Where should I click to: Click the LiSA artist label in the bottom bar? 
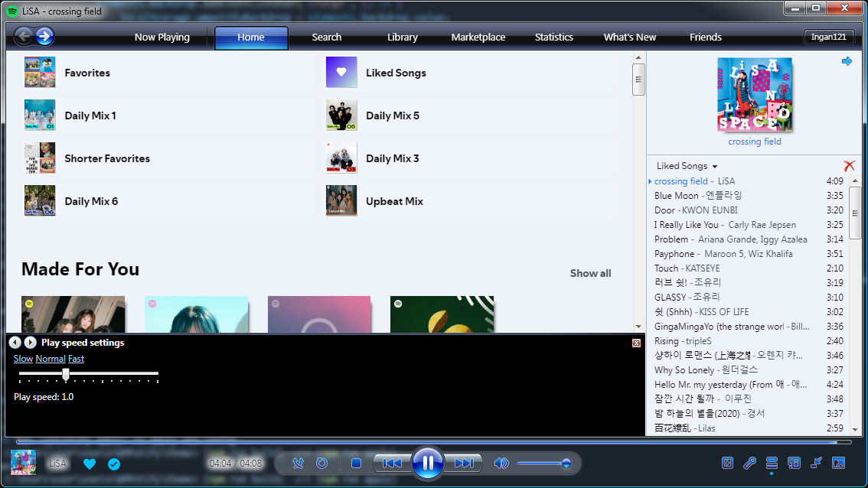[57, 463]
